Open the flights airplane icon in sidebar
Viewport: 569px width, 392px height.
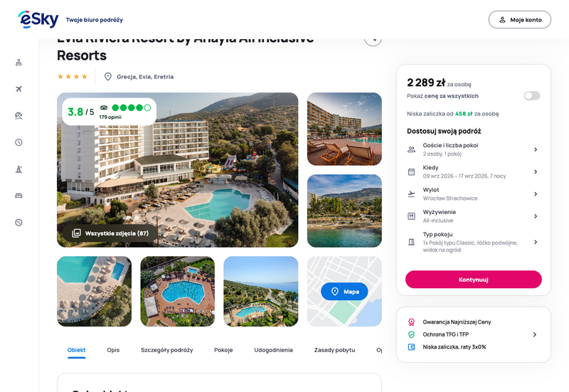[19, 89]
